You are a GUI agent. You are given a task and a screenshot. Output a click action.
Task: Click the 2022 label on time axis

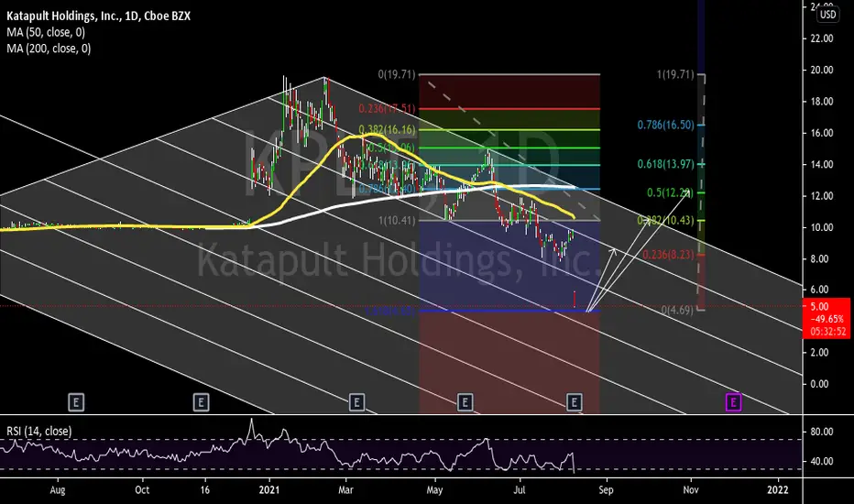pyautogui.click(x=777, y=490)
